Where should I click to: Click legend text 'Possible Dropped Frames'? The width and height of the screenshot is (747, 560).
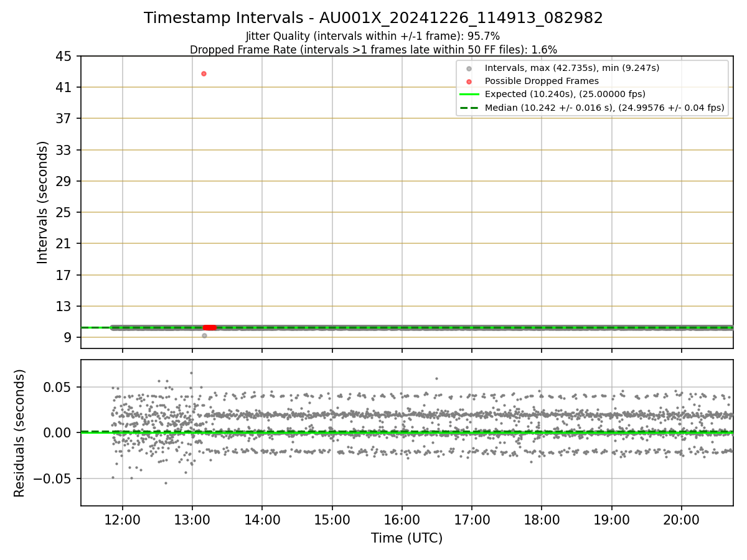click(542, 81)
